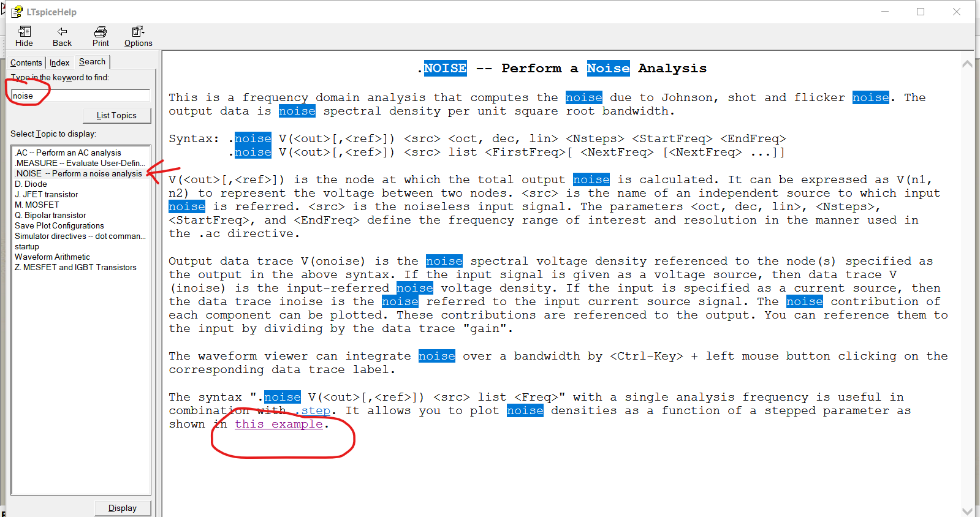This screenshot has width=980, height=517.
Task: Select the Search tab
Action: (x=92, y=61)
